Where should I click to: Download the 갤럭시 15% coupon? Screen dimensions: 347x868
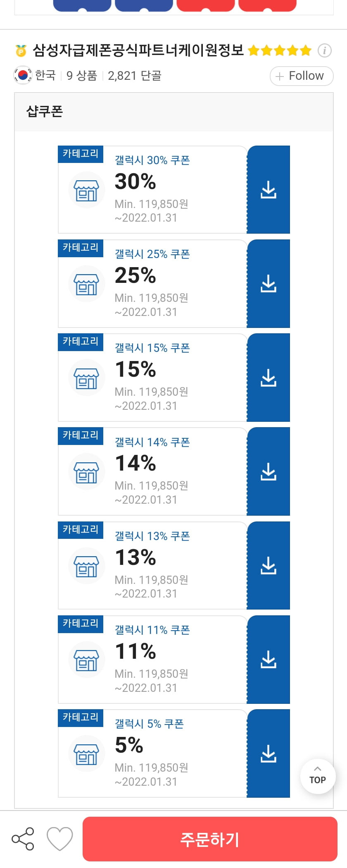[269, 378]
